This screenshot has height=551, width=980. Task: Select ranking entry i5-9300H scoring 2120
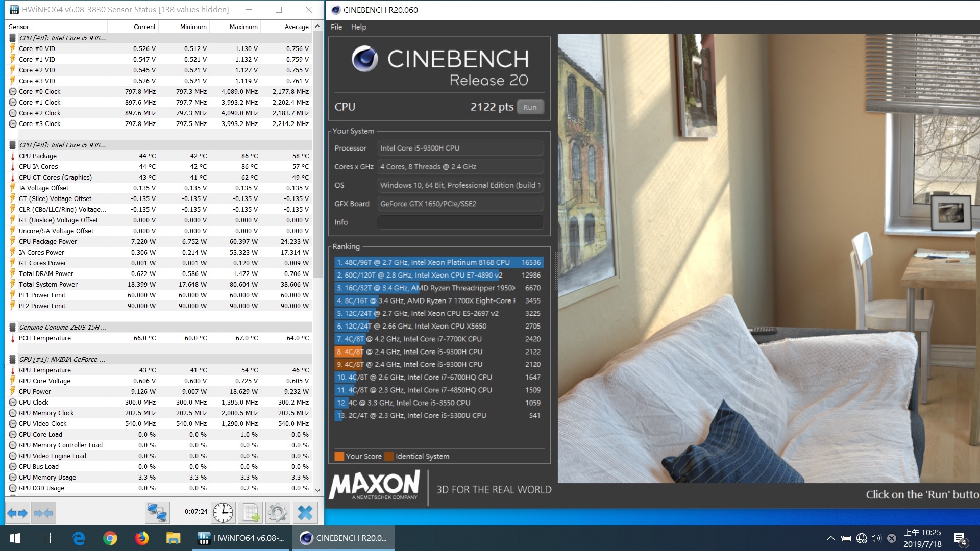[439, 364]
